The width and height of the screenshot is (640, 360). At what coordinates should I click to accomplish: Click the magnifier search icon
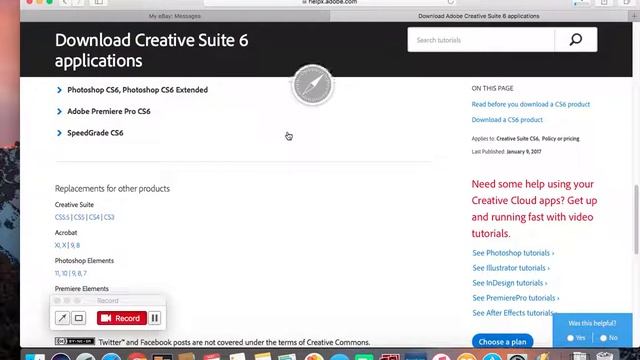[576, 40]
